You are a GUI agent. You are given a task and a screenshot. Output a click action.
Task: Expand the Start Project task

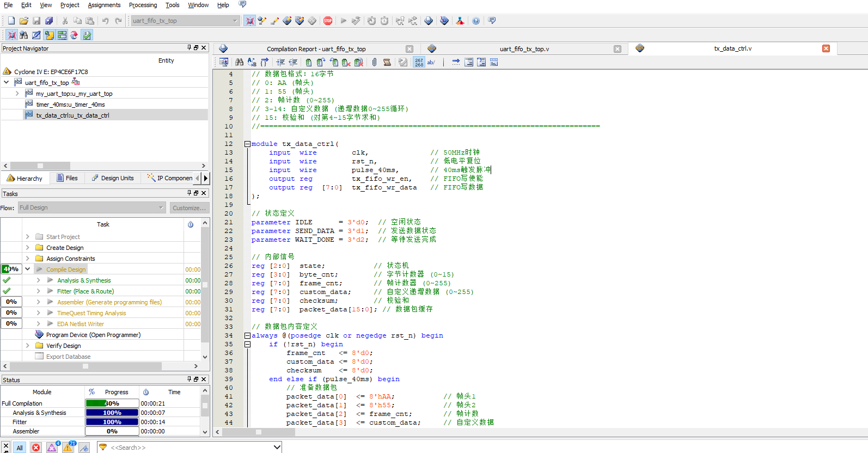pos(27,237)
